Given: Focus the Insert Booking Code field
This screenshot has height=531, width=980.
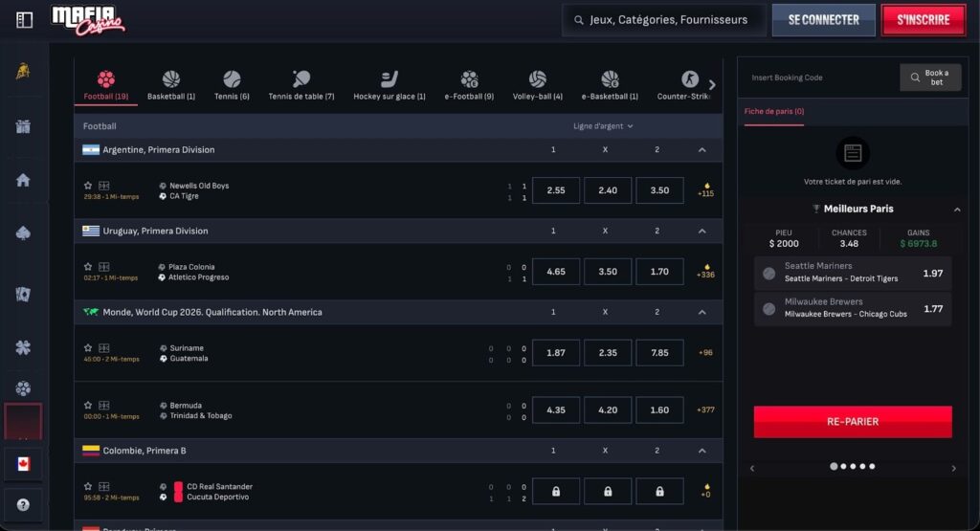Looking at the screenshot, I should point(819,77).
